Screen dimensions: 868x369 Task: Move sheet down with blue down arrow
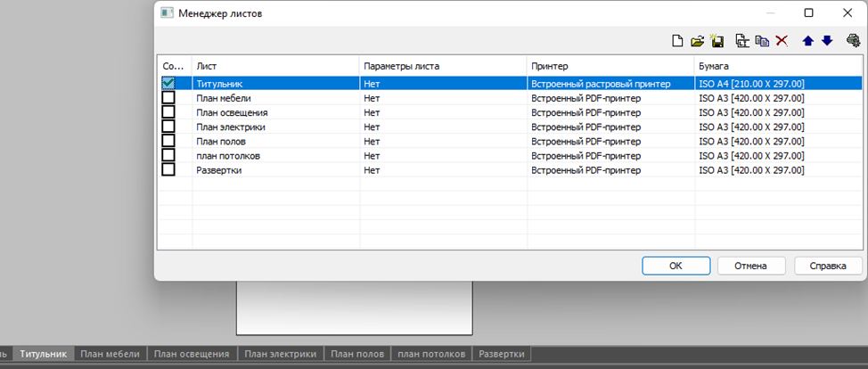(826, 41)
